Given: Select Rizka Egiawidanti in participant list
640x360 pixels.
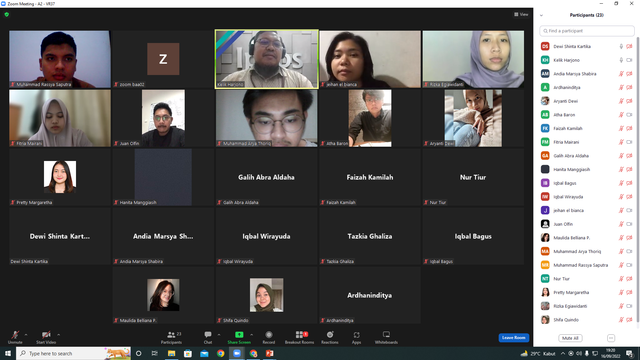Looking at the screenshot, I should coord(587,306).
